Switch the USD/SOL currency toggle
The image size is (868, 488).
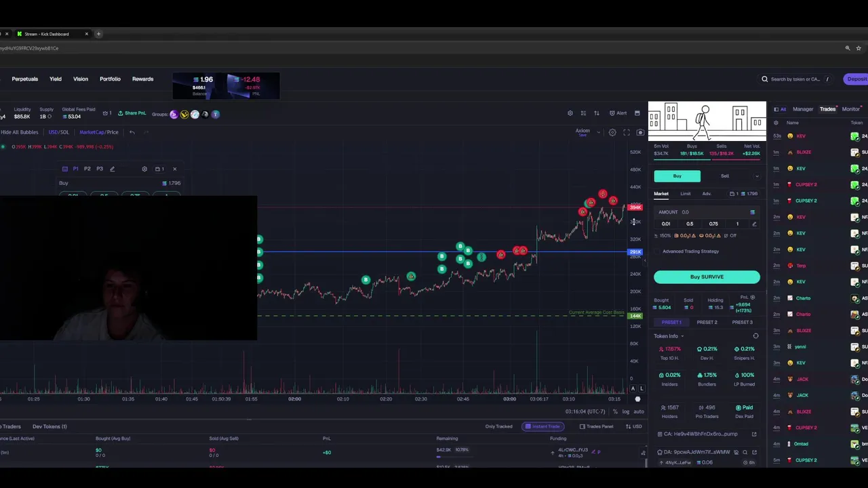pos(58,132)
